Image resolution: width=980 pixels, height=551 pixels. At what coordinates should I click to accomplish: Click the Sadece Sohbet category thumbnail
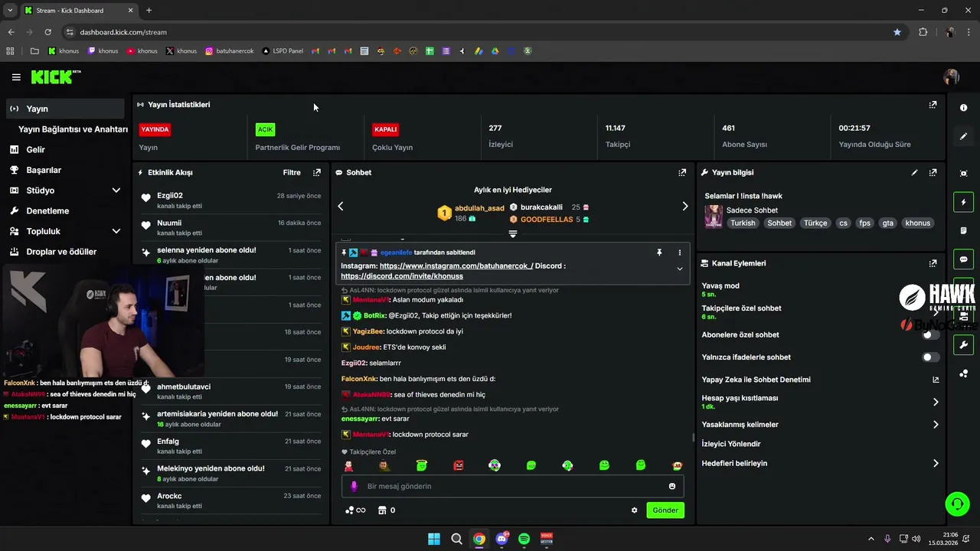[x=714, y=217]
